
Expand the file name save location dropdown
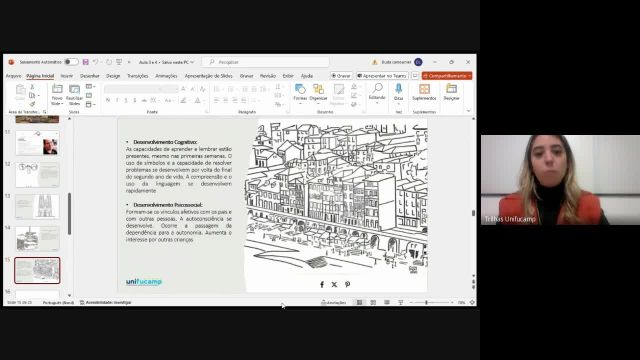tap(192, 62)
